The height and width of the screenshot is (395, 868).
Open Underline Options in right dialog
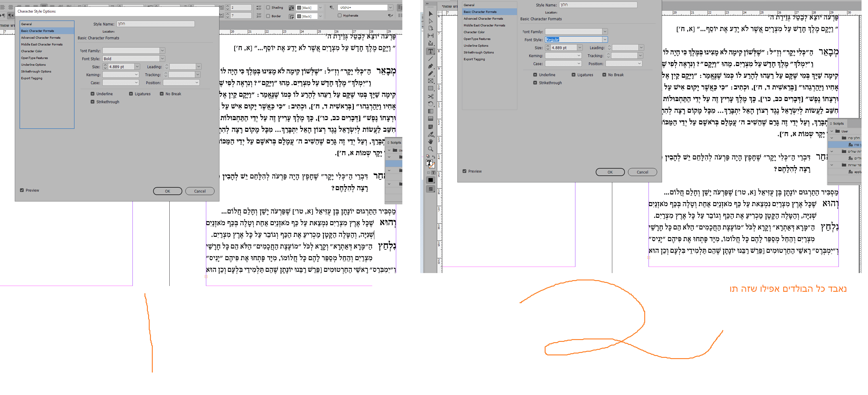[476, 46]
